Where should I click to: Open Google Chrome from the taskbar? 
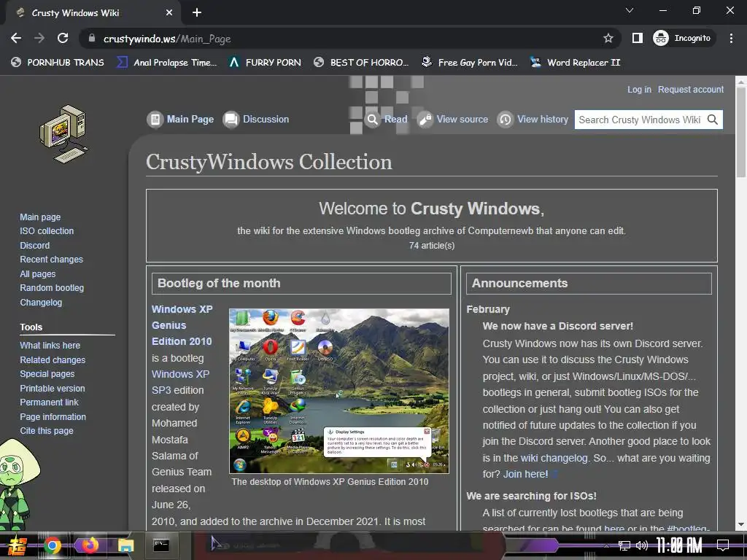(53, 545)
